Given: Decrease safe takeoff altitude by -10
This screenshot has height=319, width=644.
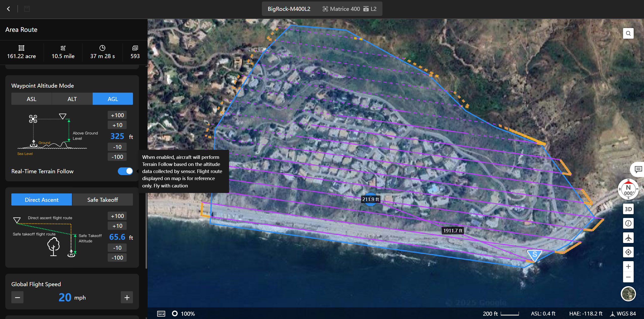Looking at the screenshot, I should point(117,248).
